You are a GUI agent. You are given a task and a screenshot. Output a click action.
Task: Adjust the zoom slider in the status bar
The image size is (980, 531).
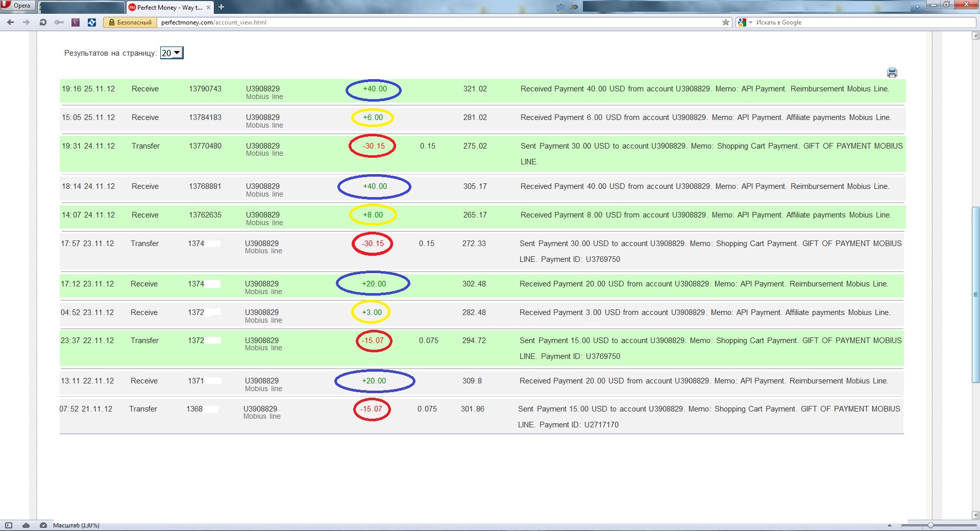click(930, 525)
